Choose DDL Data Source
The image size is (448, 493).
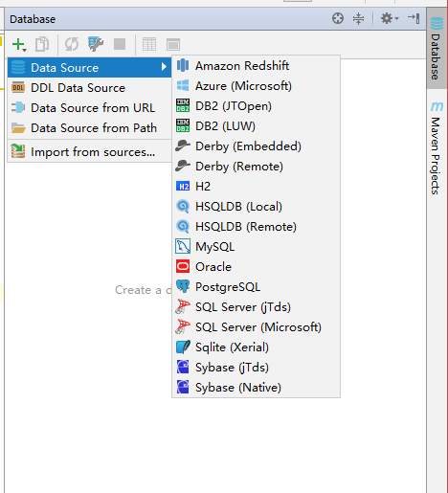pos(90,88)
